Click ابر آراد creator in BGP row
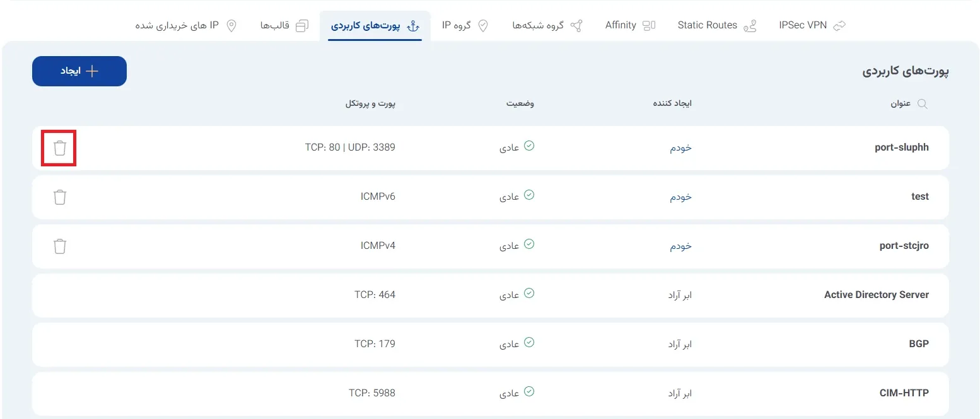The width and height of the screenshot is (980, 419). [680, 345]
